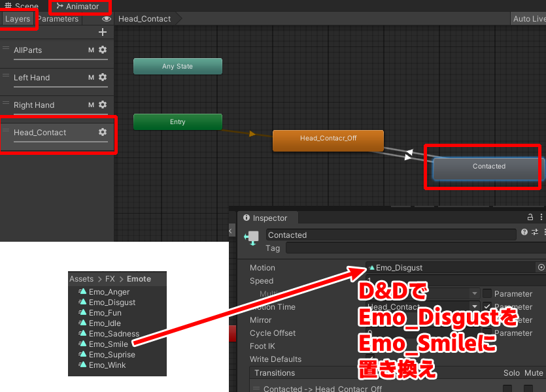Click the Auto Live Link button
The width and height of the screenshot is (546, 392).
(528, 19)
